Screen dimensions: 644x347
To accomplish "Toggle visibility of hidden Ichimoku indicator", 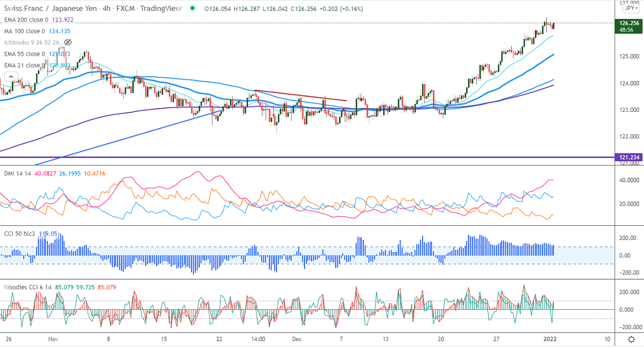I will click(x=68, y=42).
